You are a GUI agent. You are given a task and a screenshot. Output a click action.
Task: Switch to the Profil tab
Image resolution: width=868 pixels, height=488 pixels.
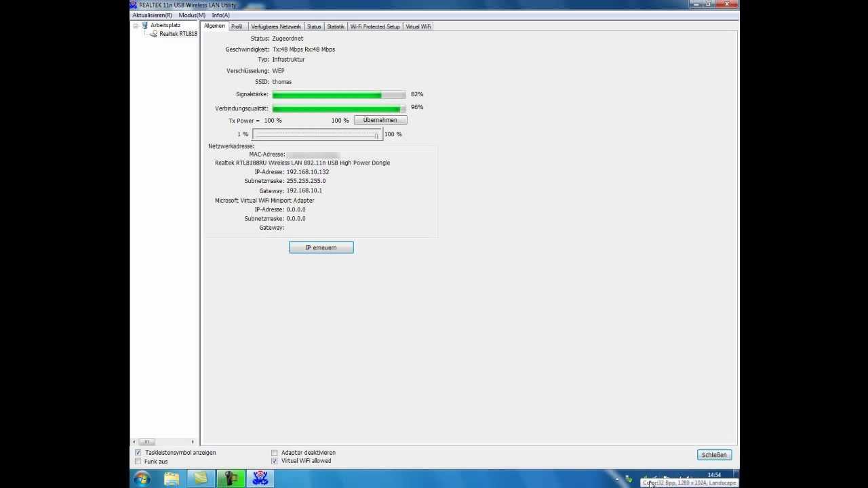[x=237, y=26]
